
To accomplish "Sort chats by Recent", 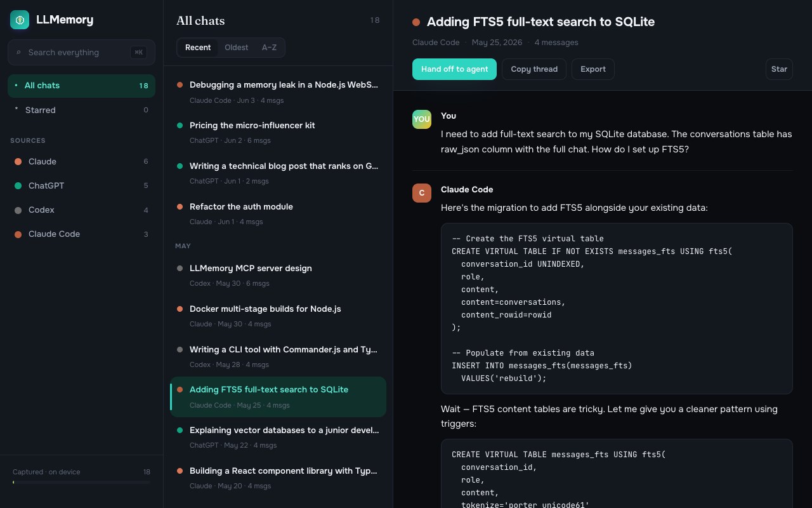I will (x=198, y=48).
